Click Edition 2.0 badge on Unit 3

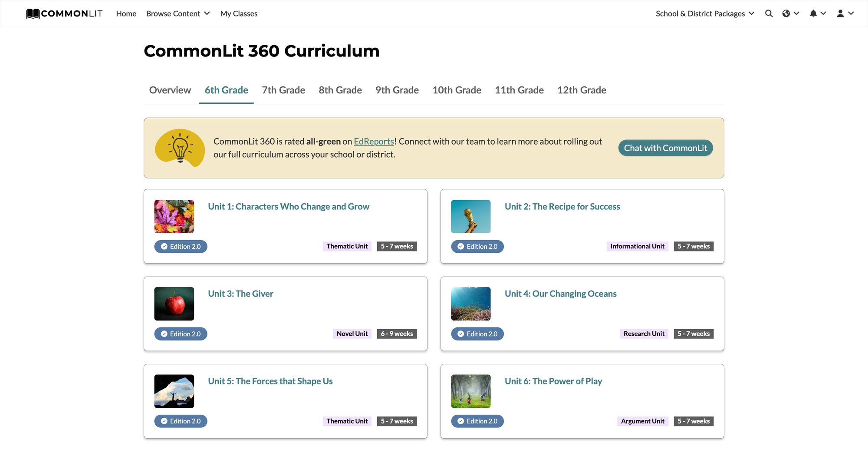point(181,334)
